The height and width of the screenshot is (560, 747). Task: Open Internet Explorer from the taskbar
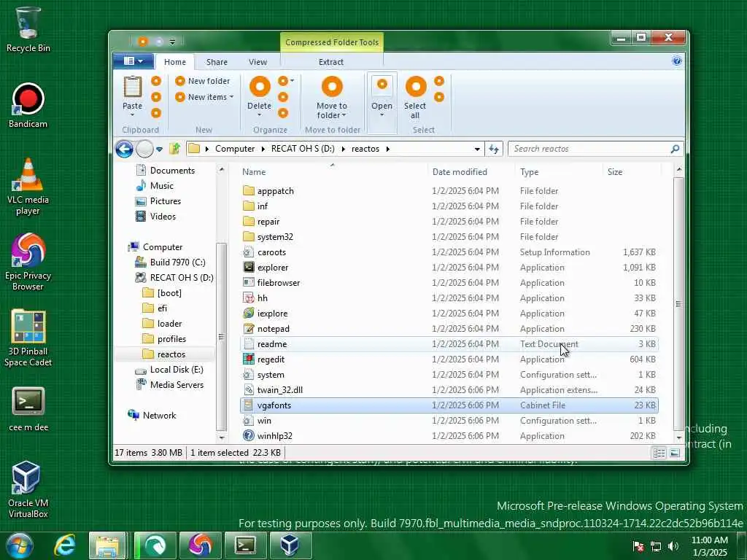pos(65,545)
